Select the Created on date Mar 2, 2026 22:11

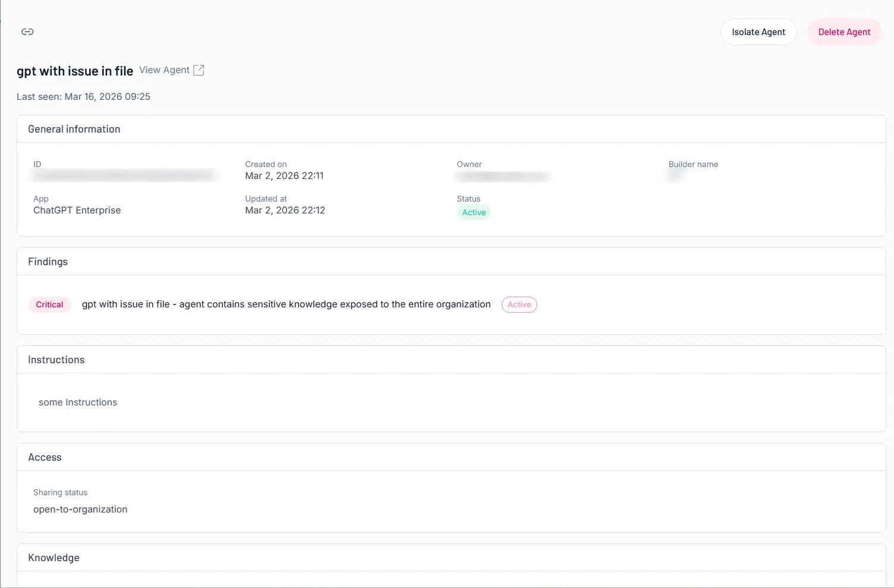[284, 175]
